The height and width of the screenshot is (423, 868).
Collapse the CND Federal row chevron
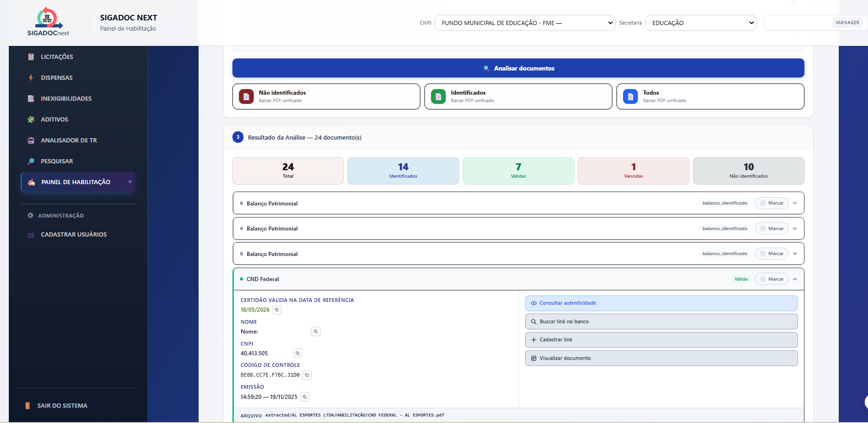click(795, 279)
